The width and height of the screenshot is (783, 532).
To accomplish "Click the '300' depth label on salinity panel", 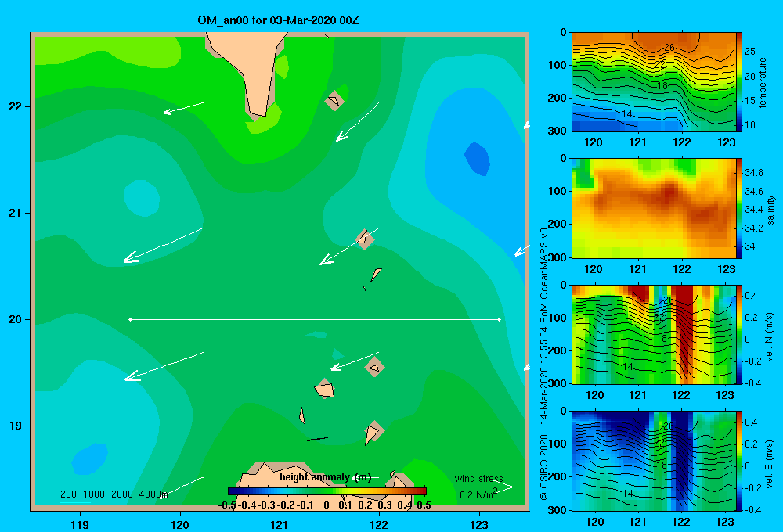I will click(x=557, y=257).
